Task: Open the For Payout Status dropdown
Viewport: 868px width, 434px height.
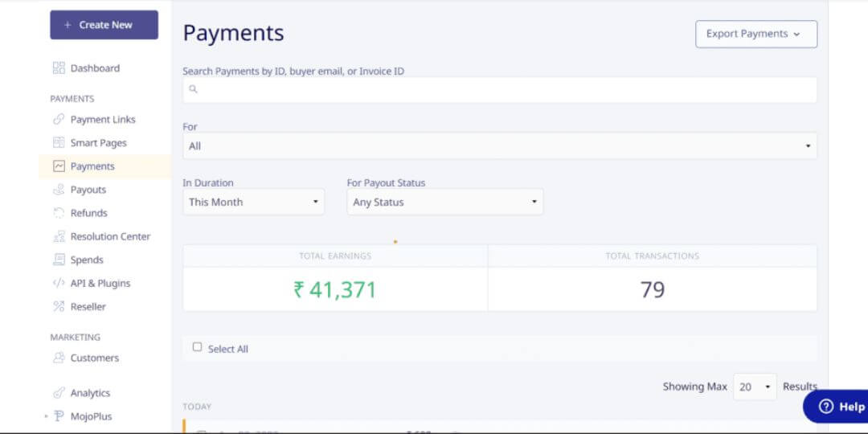Action: [444, 202]
